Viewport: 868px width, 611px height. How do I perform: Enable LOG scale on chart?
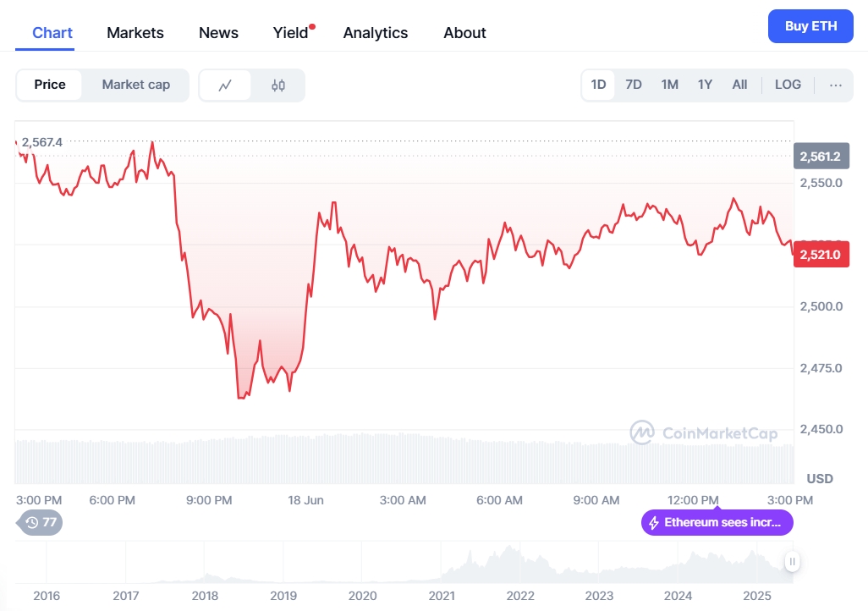pos(788,85)
